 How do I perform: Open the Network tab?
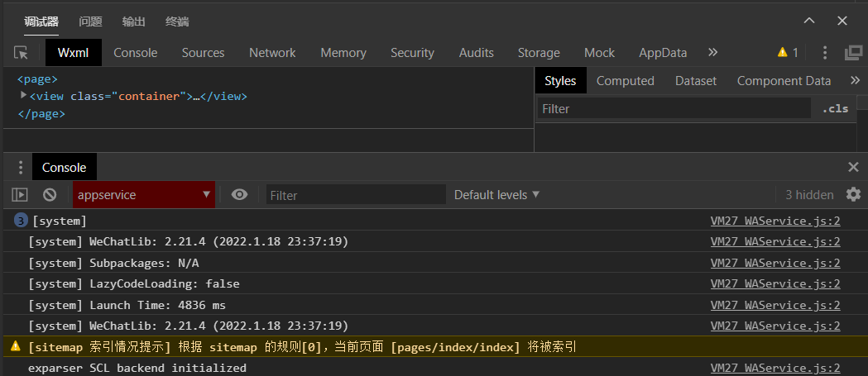[272, 53]
